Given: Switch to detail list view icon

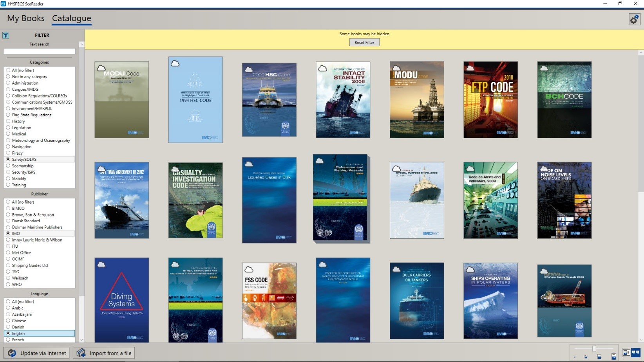Looking at the screenshot, I should (626, 353).
